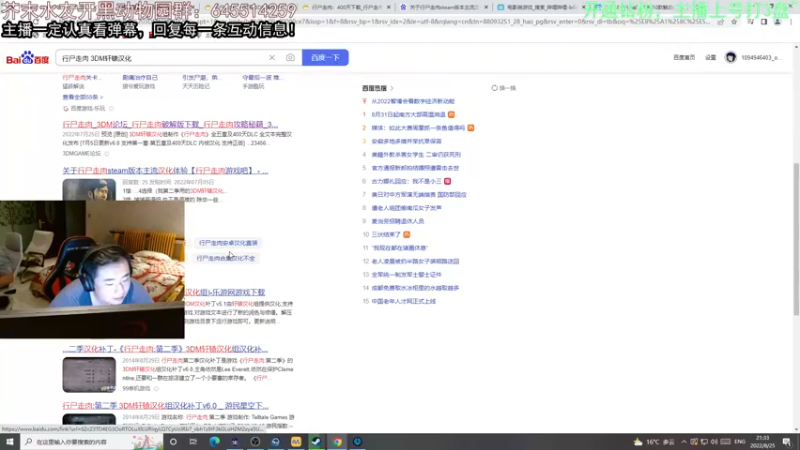The width and height of the screenshot is (800, 450).
Task: Open hot search item ranked 14 成都
Action: pyautogui.click(x=415, y=288)
